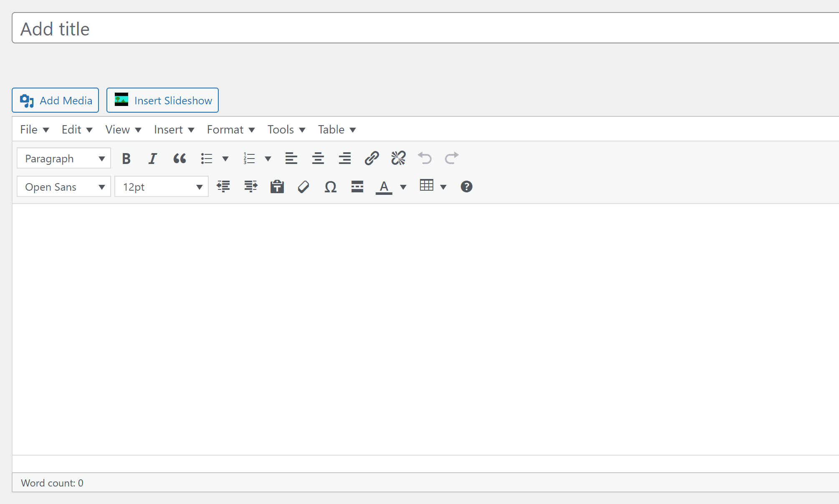Open the Paragraph format dropdown
Screen dimensions: 839x504
[64, 159]
